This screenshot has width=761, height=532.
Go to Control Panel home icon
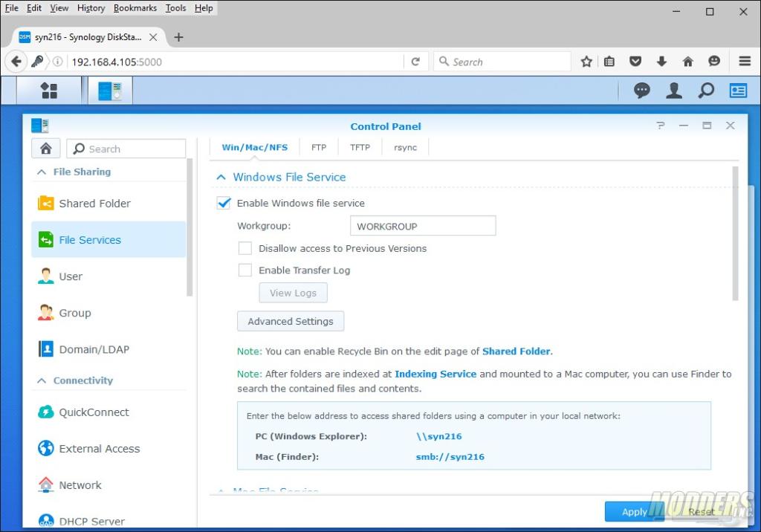pos(45,149)
